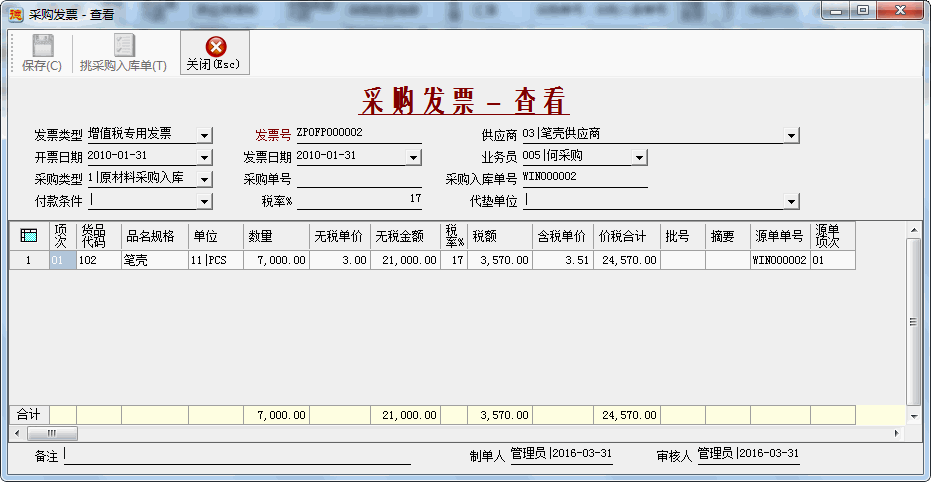Click the horizontal scrollbar right arrow
Viewport: 931px width, 482px height.
click(897, 433)
